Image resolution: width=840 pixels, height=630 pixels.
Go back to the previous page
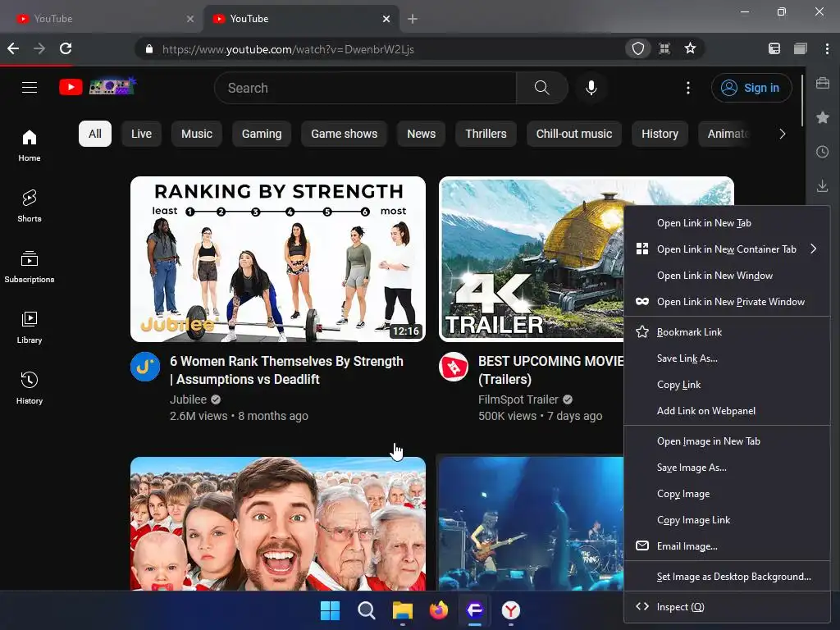13,48
